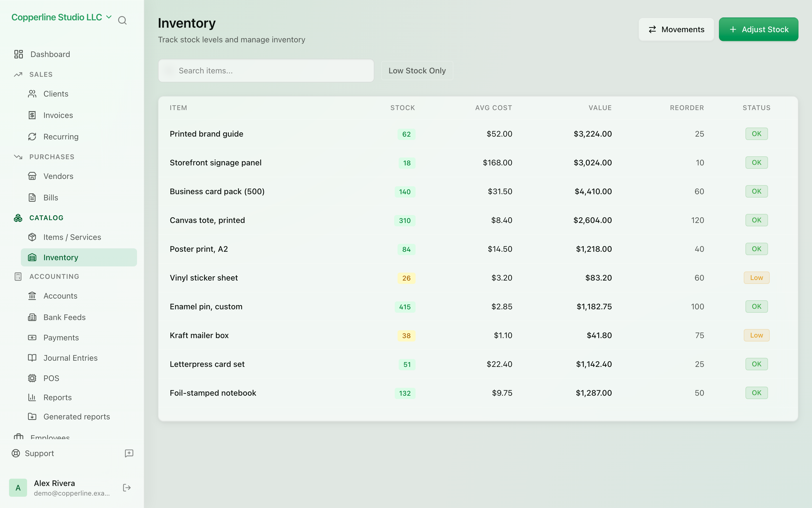The width and height of the screenshot is (812, 508).
Task: Click the Reports bar chart icon
Action: click(32, 397)
